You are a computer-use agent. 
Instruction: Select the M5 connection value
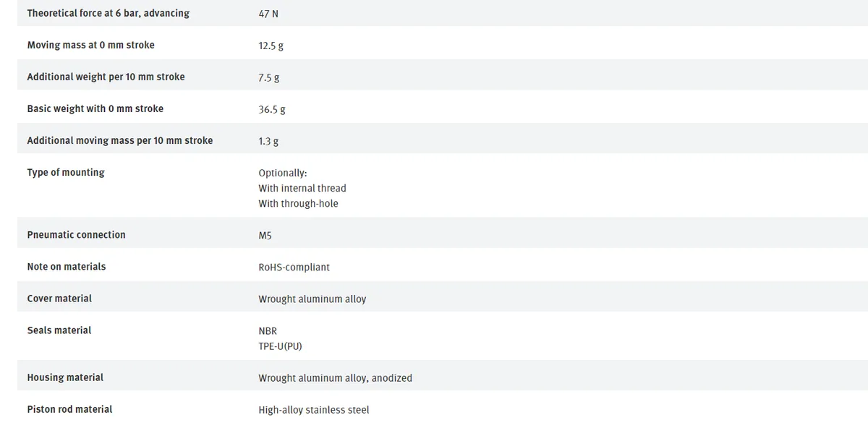pyautogui.click(x=265, y=235)
